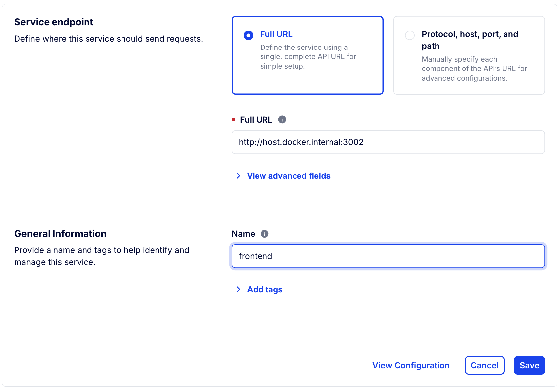This screenshot has width=558, height=392.
Task: Click the info icon next to Name label
Action: coord(264,234)
